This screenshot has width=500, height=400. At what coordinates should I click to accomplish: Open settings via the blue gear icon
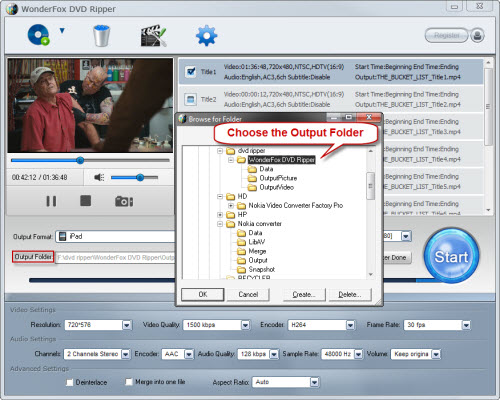pyautogui.click(x=206, y=35)
